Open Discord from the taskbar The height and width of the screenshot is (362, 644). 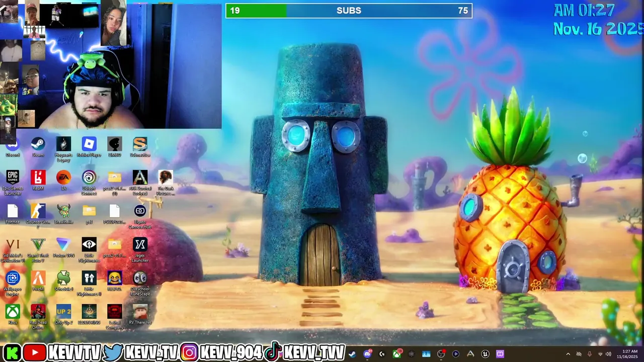point(367,354)
